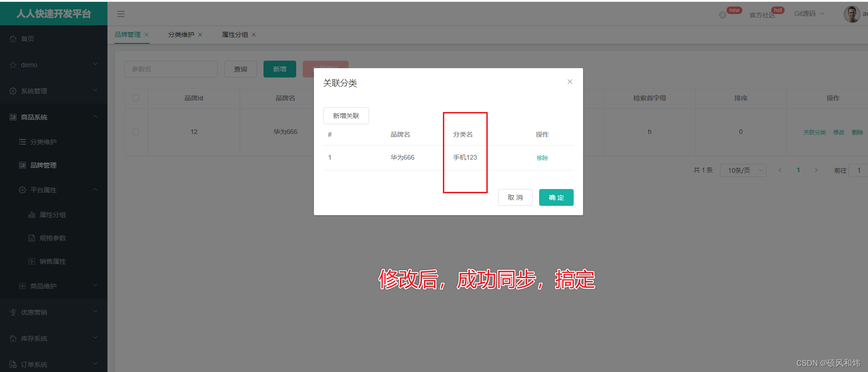The height and width of the screenshot is (372, 868).
Task: Click the bar chart icon beside 属性分组
Action: pos(32,215)
